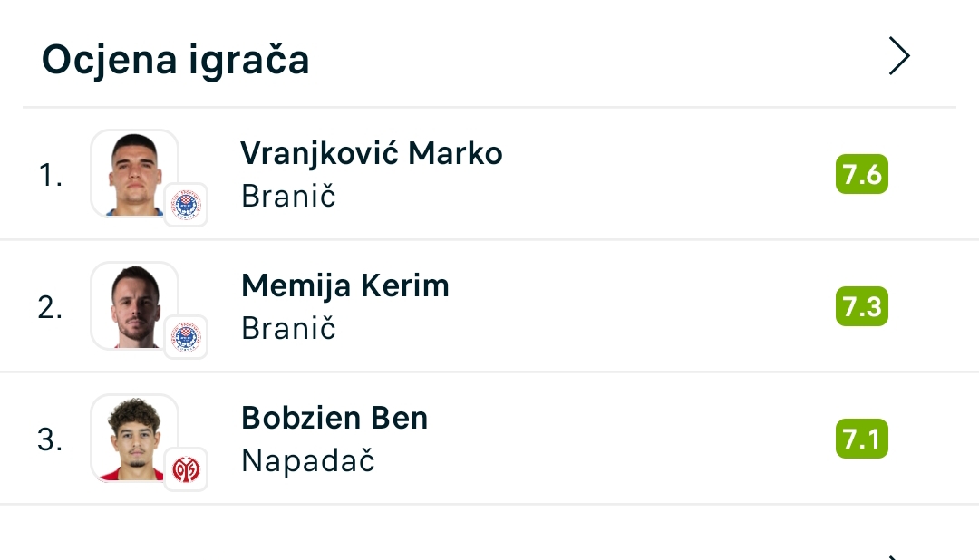
Task: Click Memija Kerim's player photo
Action: point(135,305)
